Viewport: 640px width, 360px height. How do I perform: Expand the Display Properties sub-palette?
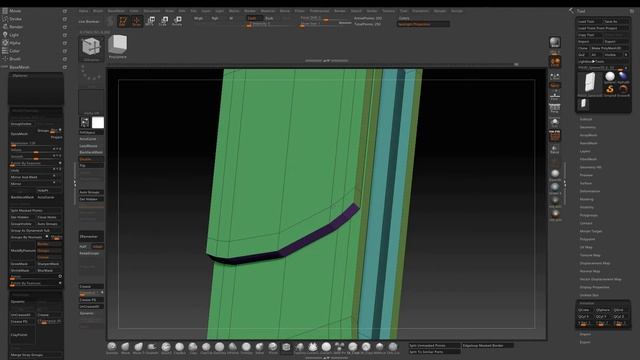click(x=594, y=287)
